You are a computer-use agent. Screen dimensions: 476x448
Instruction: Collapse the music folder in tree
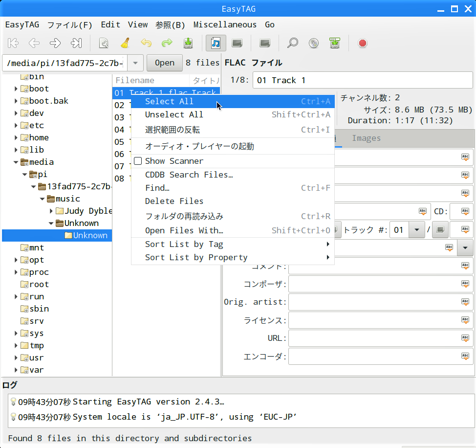42,199
